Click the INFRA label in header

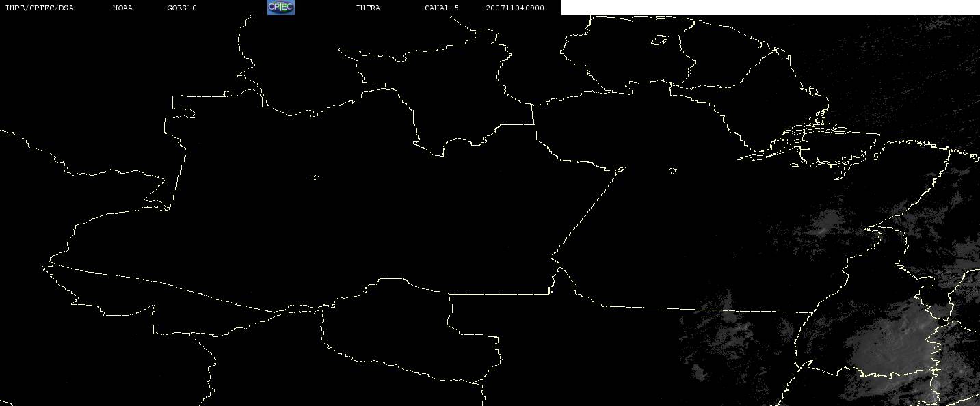[x=368, y=8]
